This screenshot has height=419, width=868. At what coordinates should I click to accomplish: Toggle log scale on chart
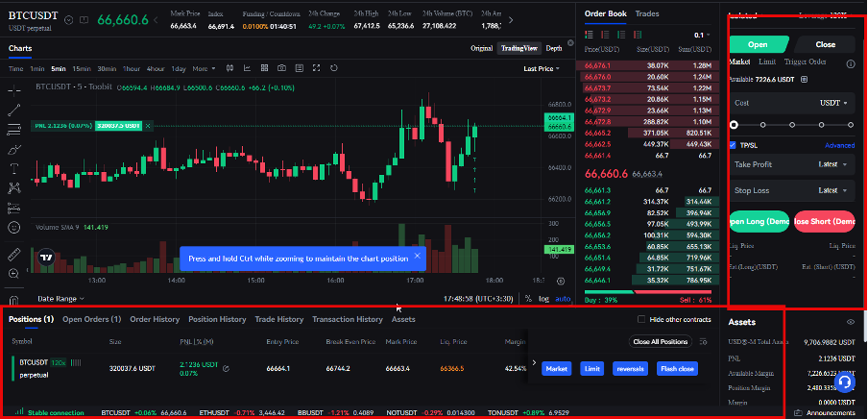[544, 299]
